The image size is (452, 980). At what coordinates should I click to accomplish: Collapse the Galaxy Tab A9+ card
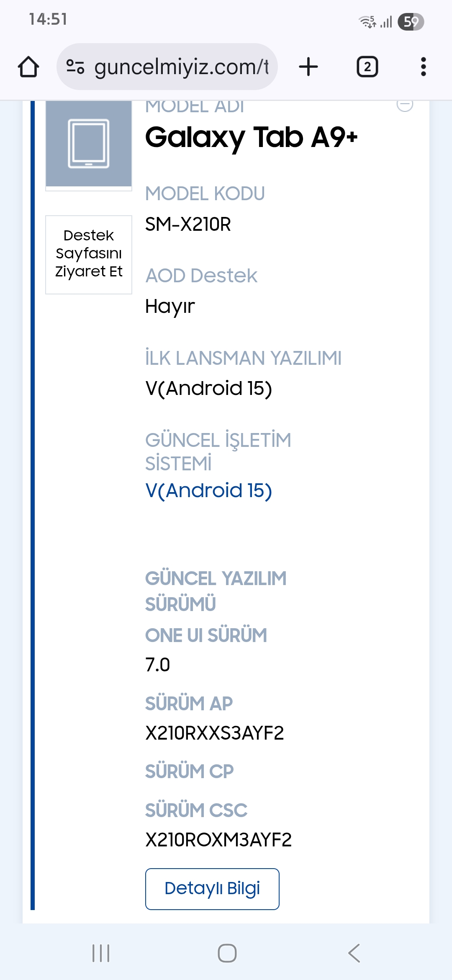point(405,105)
